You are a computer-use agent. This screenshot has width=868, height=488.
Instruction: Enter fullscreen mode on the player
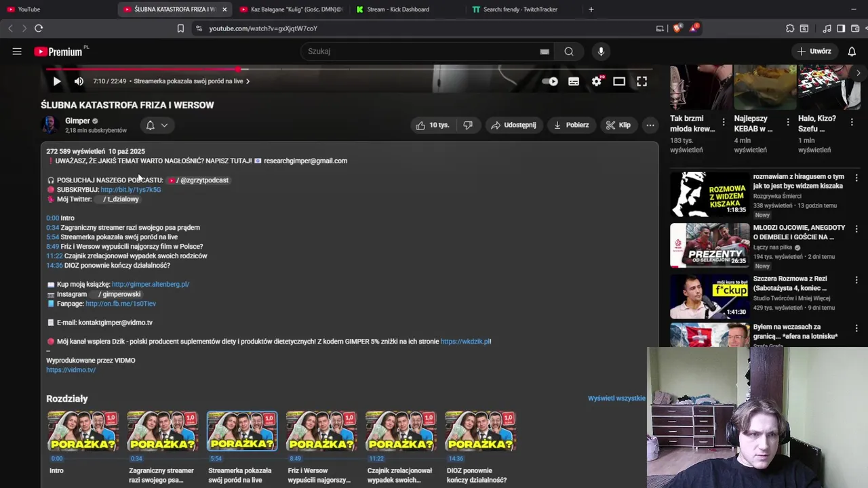tap(642, 81)
